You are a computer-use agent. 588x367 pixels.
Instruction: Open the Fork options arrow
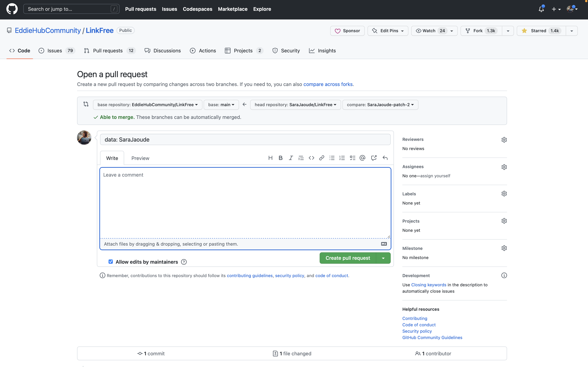(x=508, y=31)
